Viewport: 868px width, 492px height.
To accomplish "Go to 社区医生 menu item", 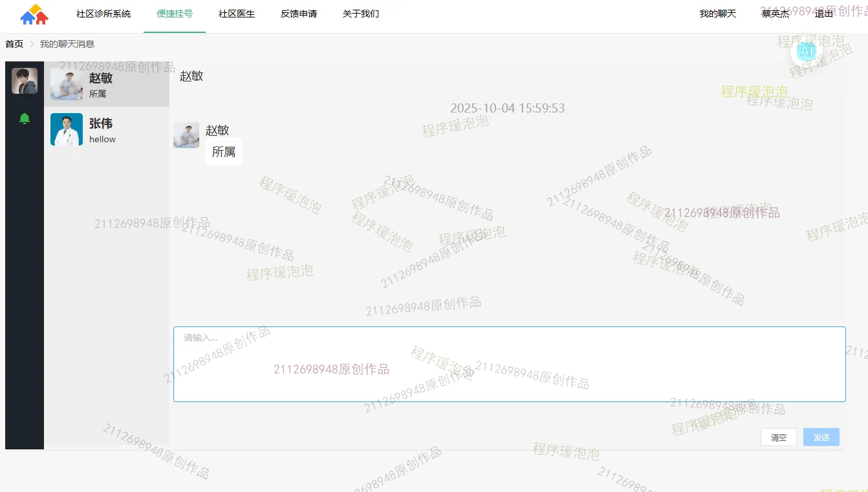I will pos(237,14).
